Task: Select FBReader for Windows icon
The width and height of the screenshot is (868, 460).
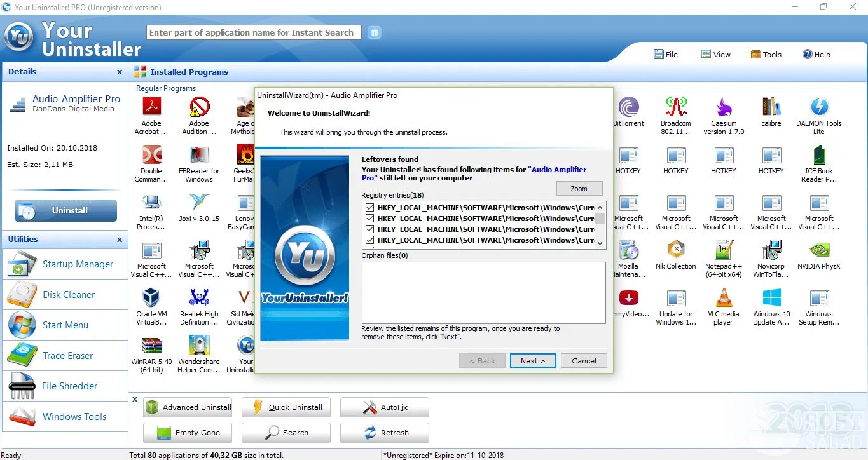Action: [199, 154]
